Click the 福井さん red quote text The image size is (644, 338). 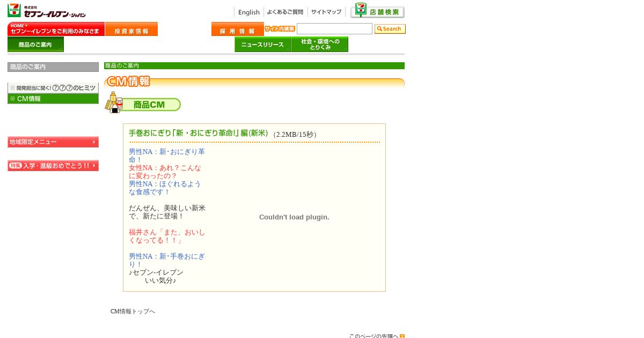click(x=167, y=237)
